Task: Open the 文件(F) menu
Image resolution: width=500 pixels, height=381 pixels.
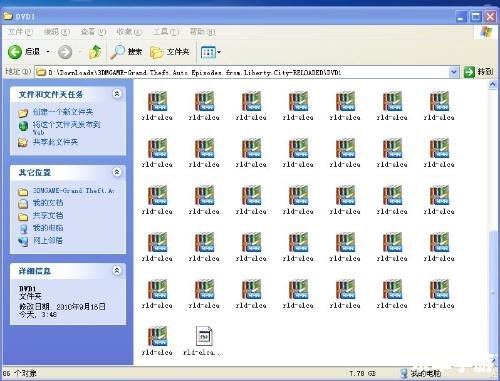Action: point(20,32)
